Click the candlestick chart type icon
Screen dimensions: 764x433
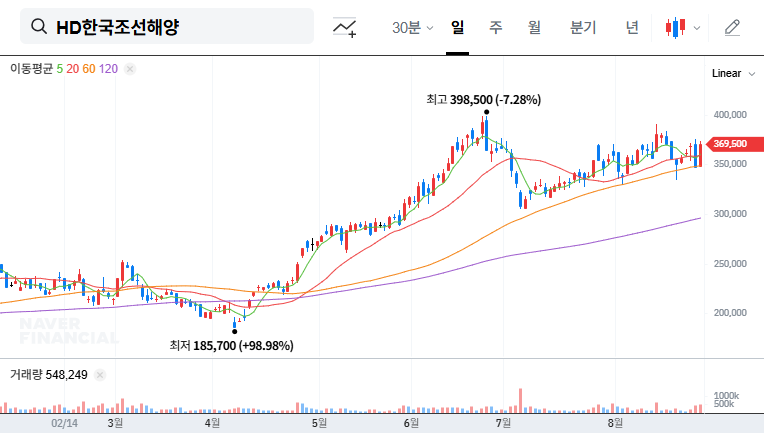(675, 27)
